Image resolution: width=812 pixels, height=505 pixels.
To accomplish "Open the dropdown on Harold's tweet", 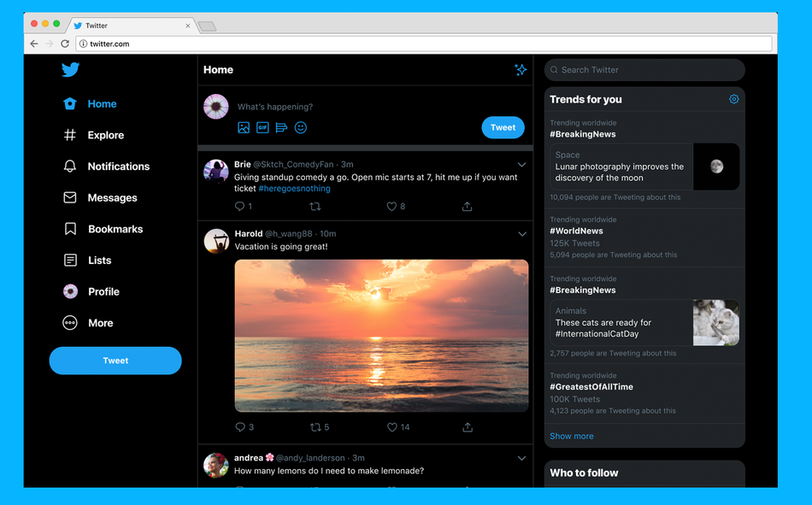I will pyautogui.click(x=522, y=233).
